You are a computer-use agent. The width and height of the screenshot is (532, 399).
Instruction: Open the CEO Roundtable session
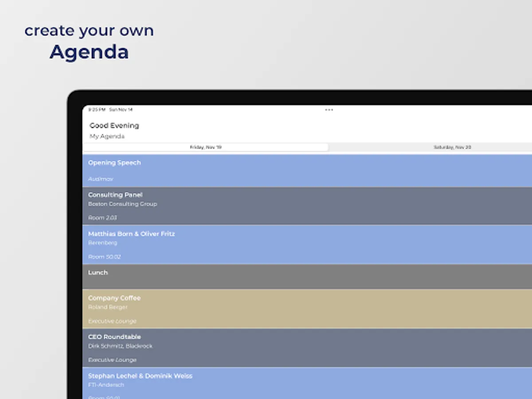(307, 348)
